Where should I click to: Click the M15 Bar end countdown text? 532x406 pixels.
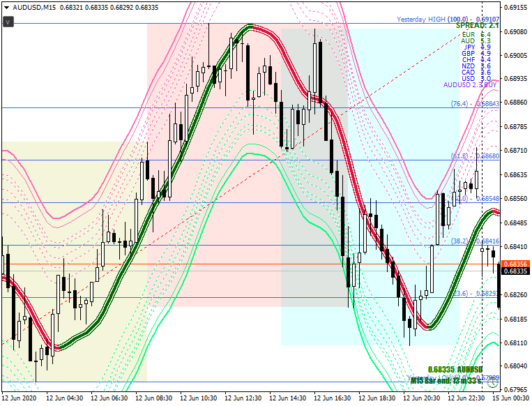(x=446, y=381)
